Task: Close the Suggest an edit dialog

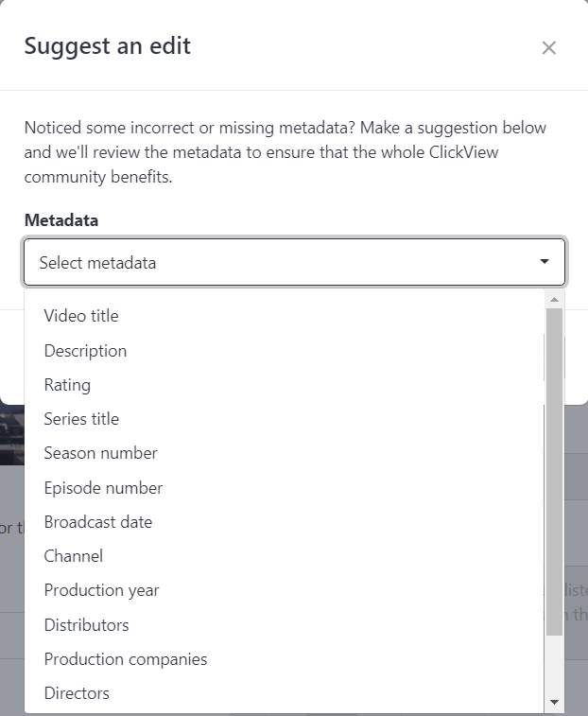Action: 548,47
